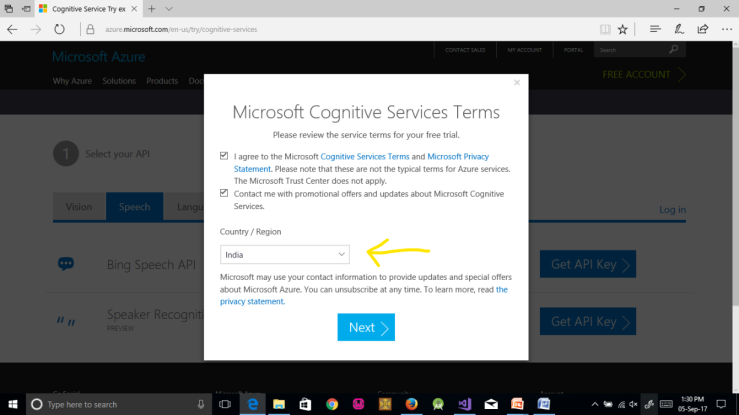
Task: Open Edge reading view icon
Action: pyautogui.click(x=604, y=29)
